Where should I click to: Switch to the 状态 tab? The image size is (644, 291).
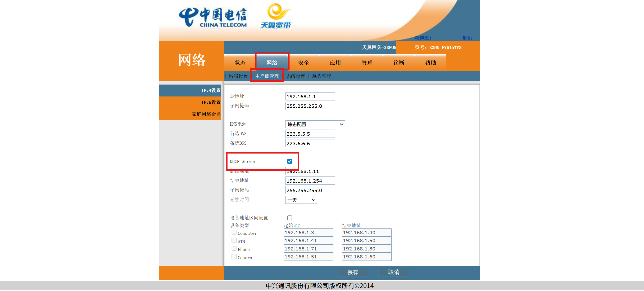click(x=240, y=63)
